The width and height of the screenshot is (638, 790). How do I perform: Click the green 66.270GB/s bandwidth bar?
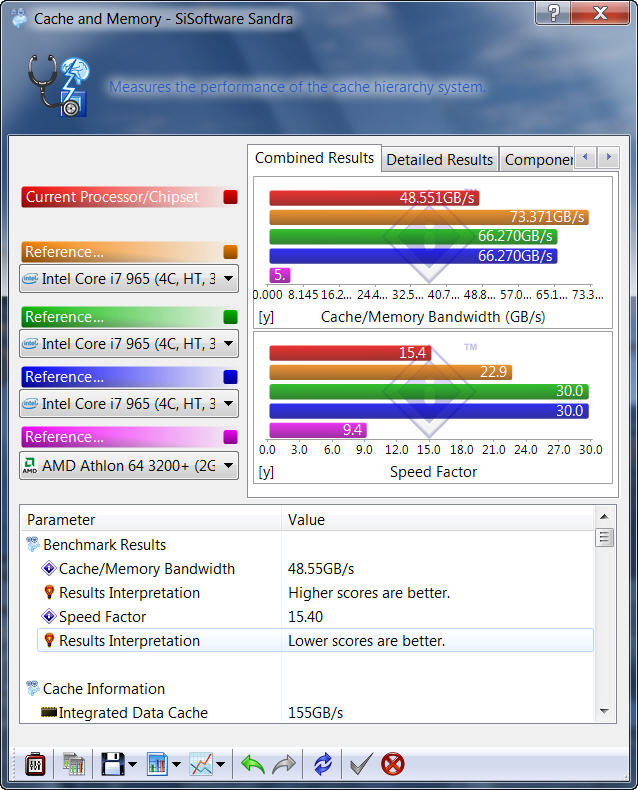(x=413, y=236)
